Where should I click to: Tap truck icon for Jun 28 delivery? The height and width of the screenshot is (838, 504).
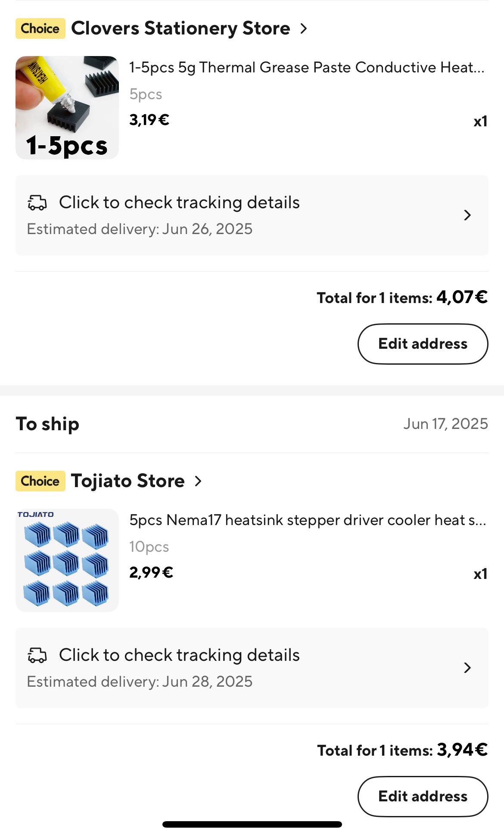click(37, 655)
